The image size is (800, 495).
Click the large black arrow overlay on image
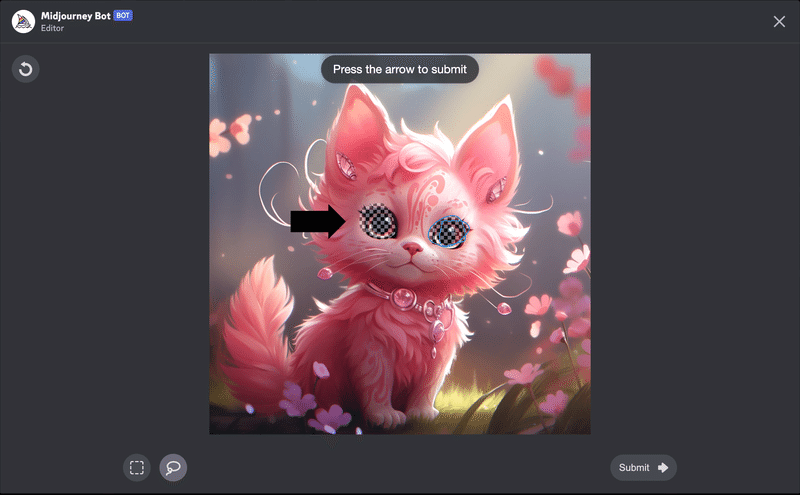318,221
